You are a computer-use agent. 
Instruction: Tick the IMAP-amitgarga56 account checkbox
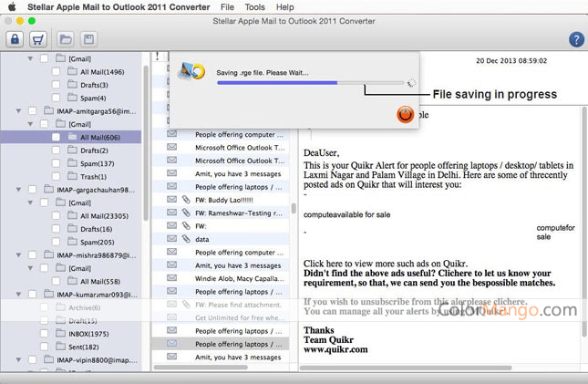pyautogui.click(x=32, y=111)
